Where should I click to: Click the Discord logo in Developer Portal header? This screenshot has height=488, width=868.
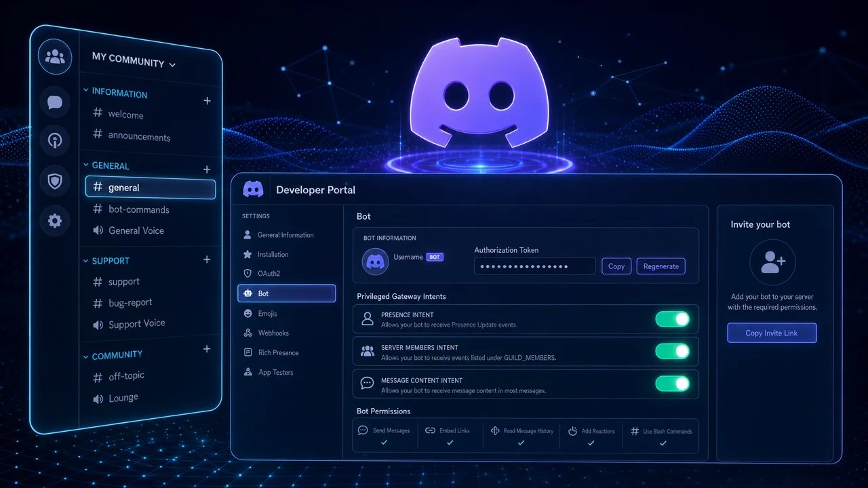(253, 190)
